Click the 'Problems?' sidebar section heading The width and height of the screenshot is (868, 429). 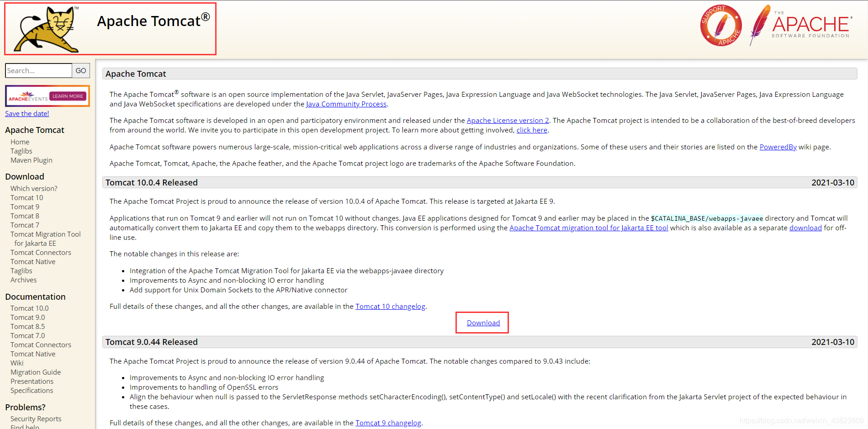pos(25,408)
